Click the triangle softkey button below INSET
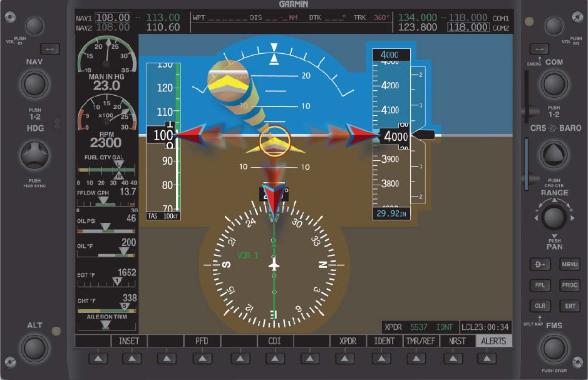The width and height of the screenshot is (588, 380). 132,359
